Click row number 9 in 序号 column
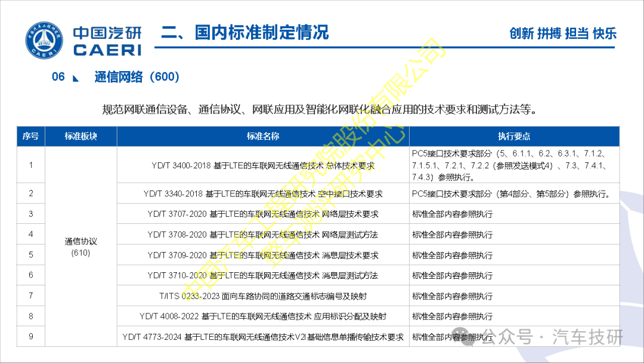The image size is (644, 363). 31,337
